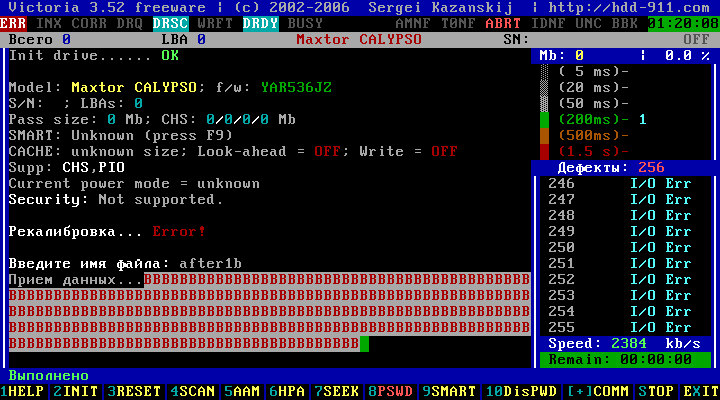Click the Look-ahead OFF value

328,152
